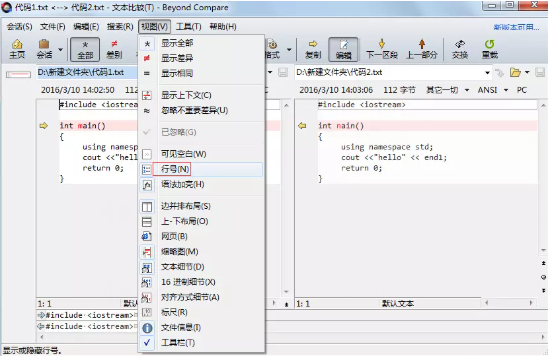This screenshot has height=360, width=548.
Task: Click left pane vertical scrollbar up arrow
Action: click(286, 105)
